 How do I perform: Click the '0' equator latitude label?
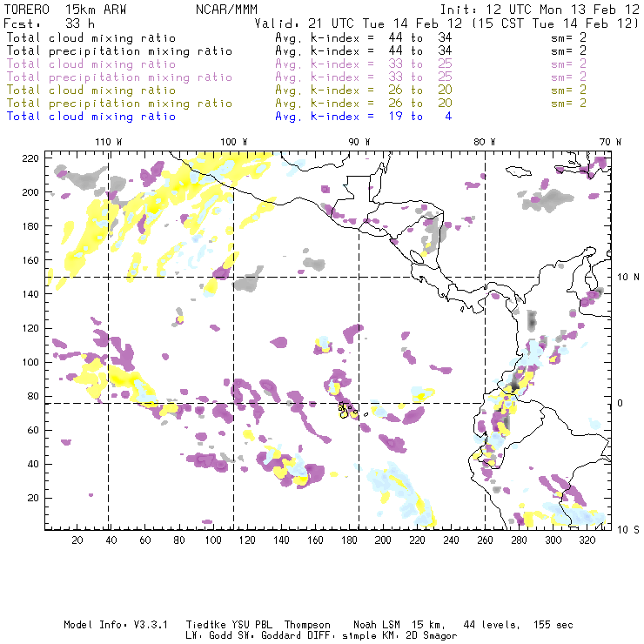pos(621,403)
